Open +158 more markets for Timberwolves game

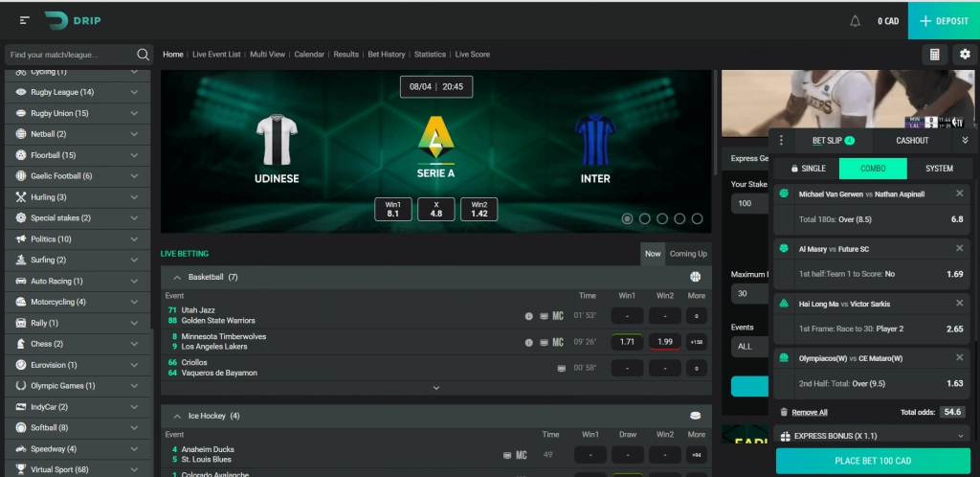[x=697, y=343]
